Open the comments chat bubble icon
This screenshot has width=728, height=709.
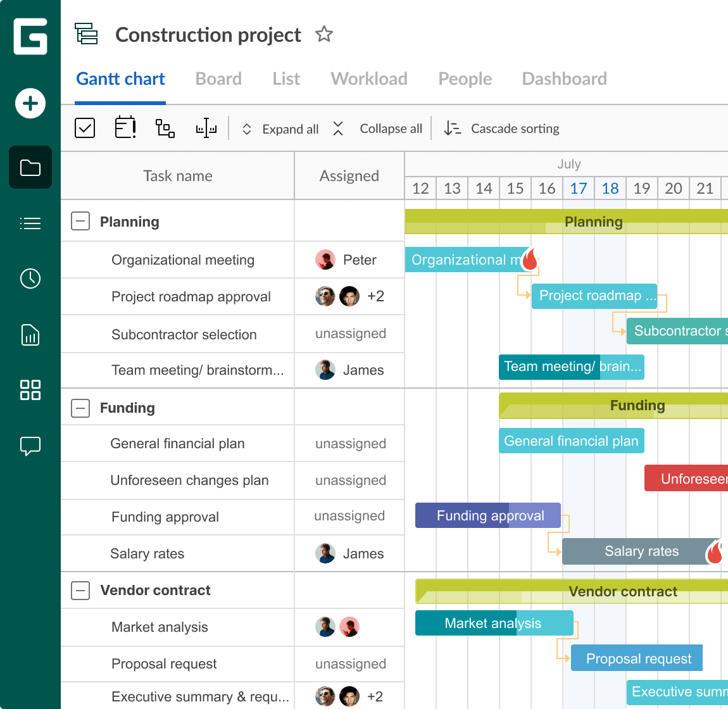coord(30,446)
